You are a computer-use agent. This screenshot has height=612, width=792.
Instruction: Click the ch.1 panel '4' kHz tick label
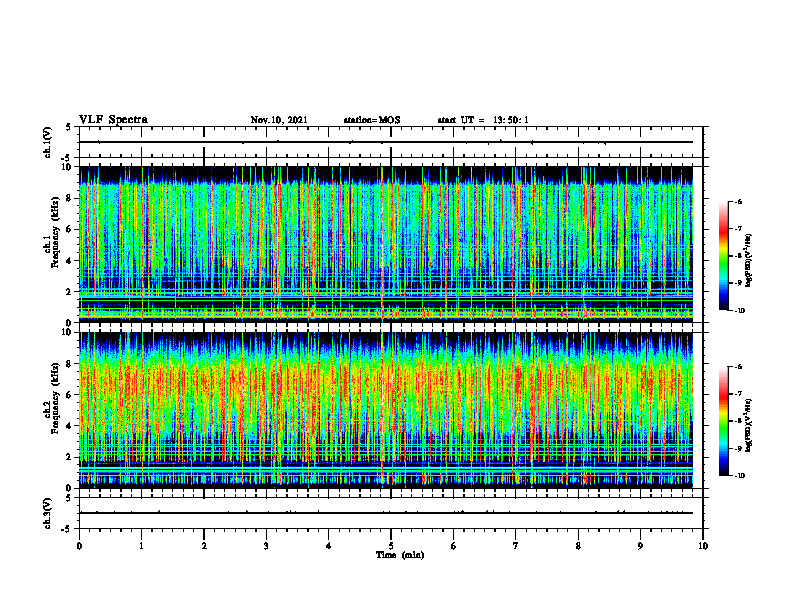[69, 261]
